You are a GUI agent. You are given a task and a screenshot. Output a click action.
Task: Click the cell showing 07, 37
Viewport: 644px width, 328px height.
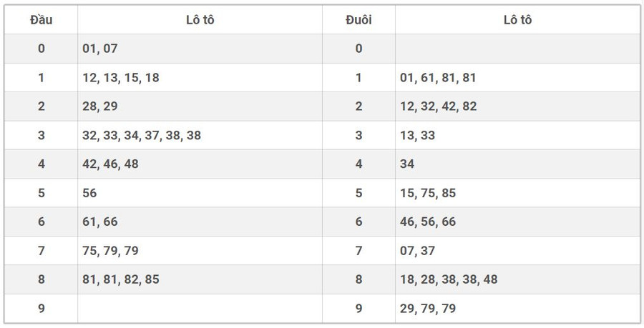pyautogui.click(x=418, y=251)
